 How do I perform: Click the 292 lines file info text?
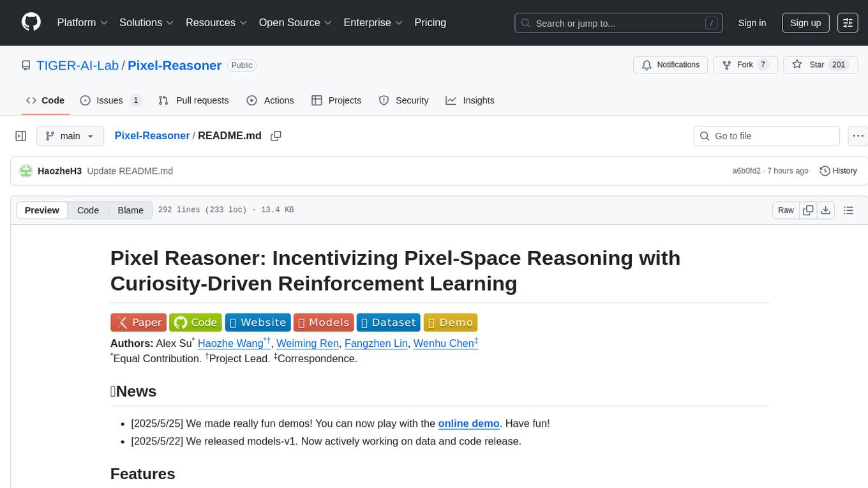[226, 210]
